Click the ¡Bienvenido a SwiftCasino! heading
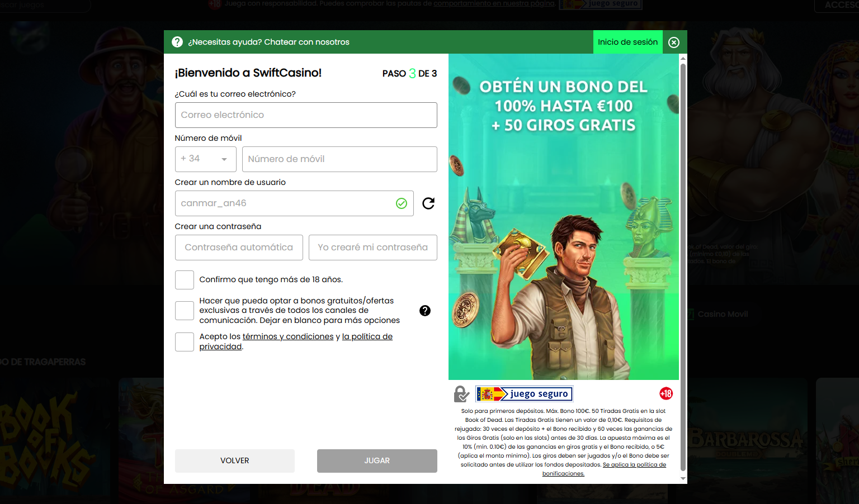This screenshot has height=504, width=859. [248, 73]
